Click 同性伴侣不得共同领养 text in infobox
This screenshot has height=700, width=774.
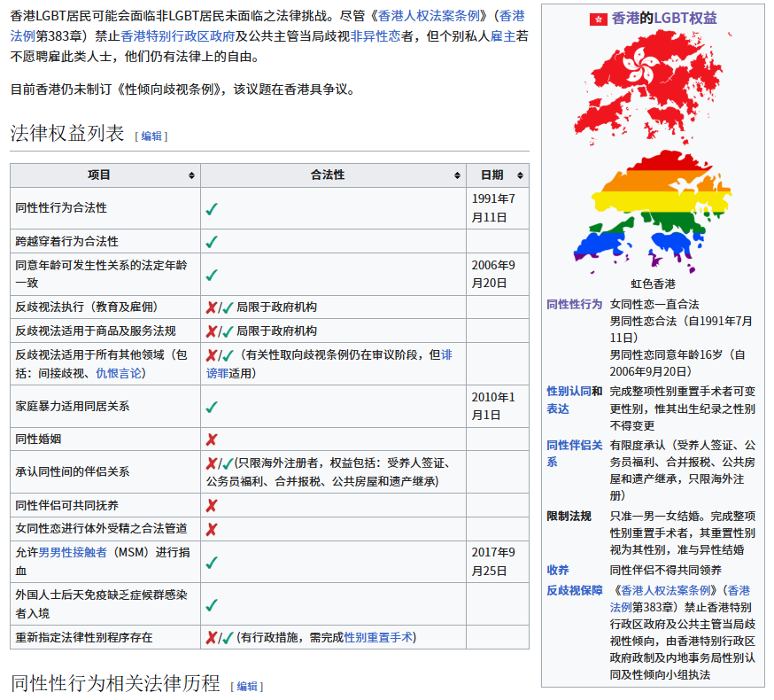666,570
